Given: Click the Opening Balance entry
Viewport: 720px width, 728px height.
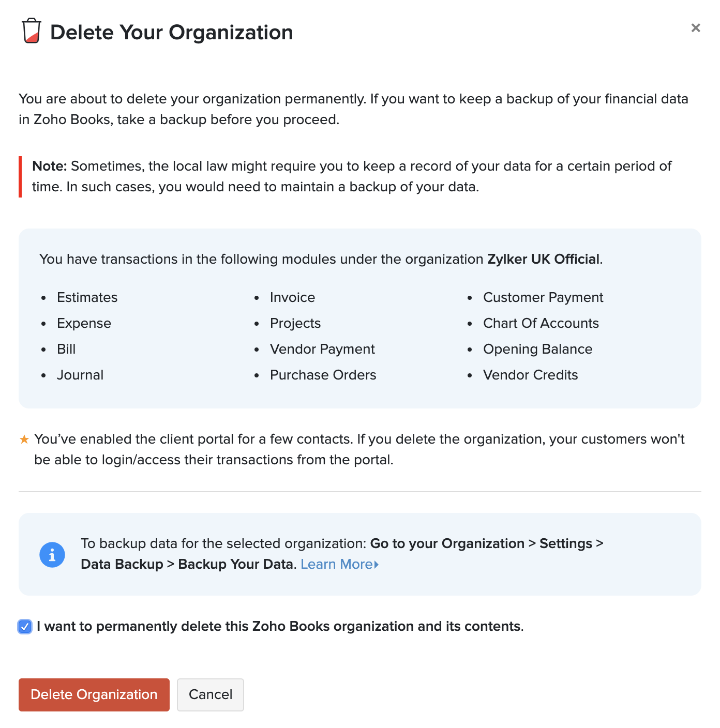Looking at the screenshot, I should pyautogui.click(x=538, y=349).
